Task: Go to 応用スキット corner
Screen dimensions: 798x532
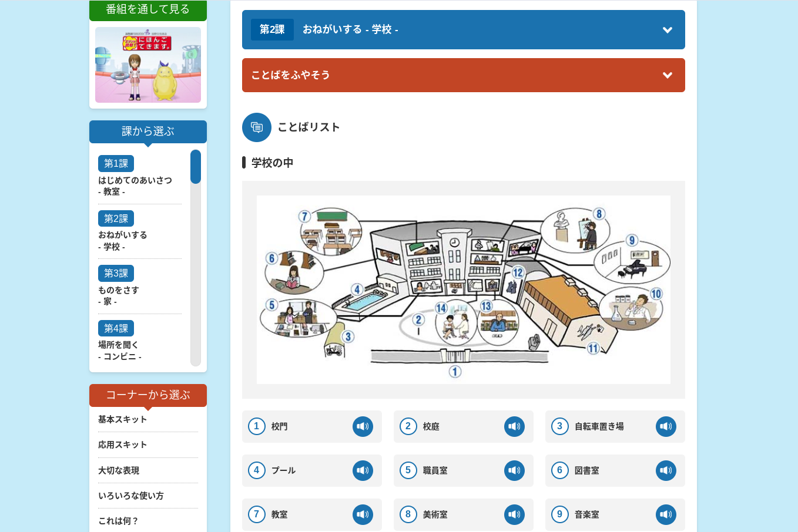Action: (123, 445)
